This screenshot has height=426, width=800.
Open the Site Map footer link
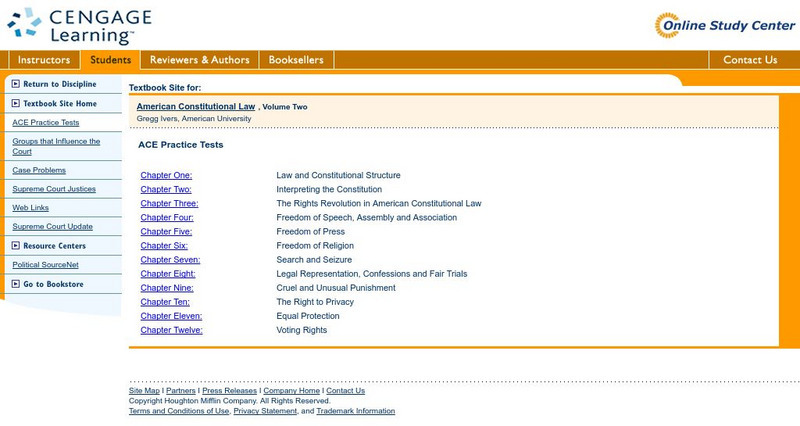pyautogui.click(x=144, y=390)
